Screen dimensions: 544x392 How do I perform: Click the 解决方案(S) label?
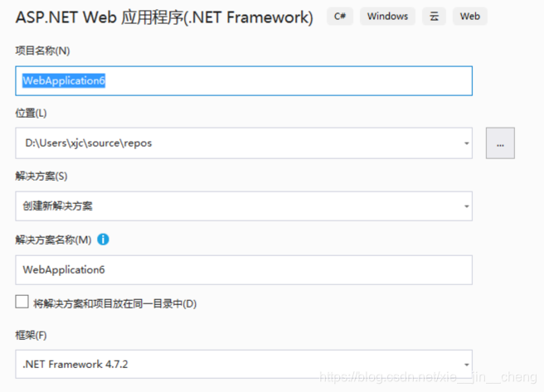(x=41, y=176)
